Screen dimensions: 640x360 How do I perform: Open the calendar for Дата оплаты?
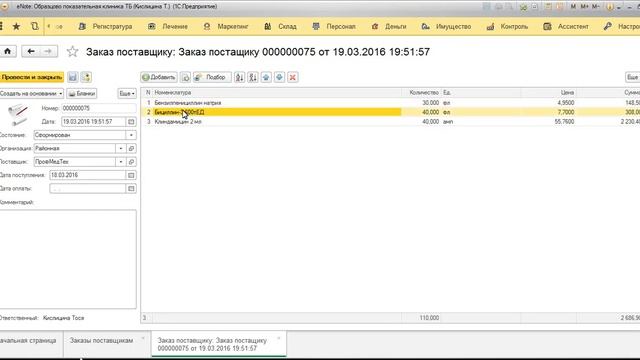click(131, 189)
